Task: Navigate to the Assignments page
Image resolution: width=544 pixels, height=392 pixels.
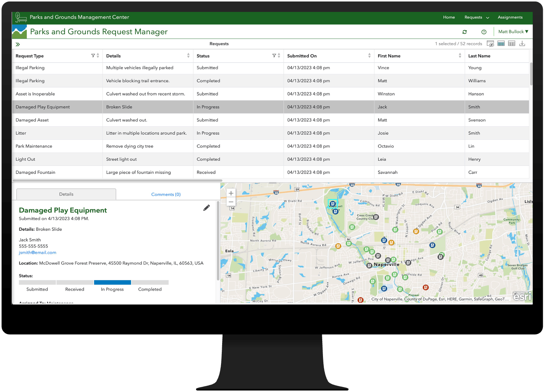Action: click(510, 17)
